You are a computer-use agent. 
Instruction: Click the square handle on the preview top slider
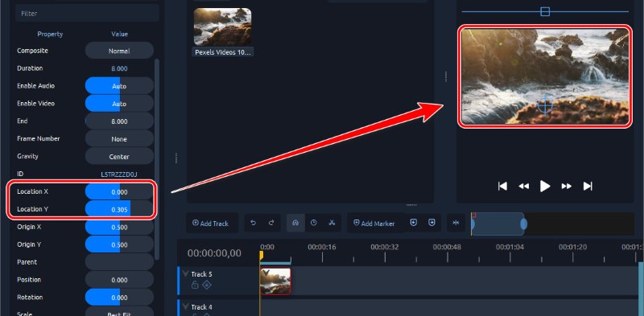coord(545,11)
